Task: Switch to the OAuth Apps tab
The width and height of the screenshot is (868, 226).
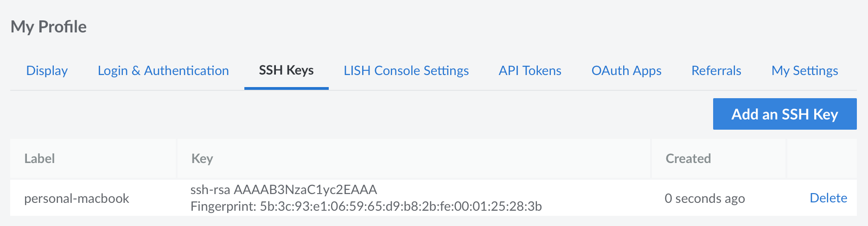Action: coord(626,71)
